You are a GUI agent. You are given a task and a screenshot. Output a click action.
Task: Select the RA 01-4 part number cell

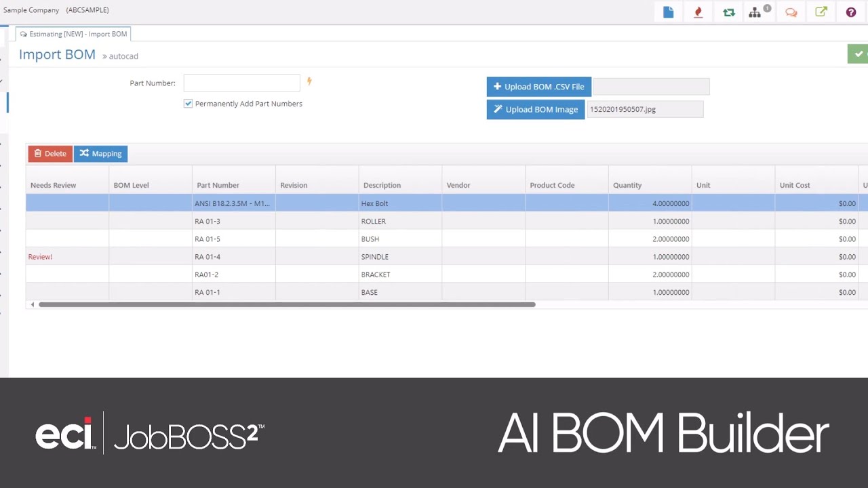point(233,257)
